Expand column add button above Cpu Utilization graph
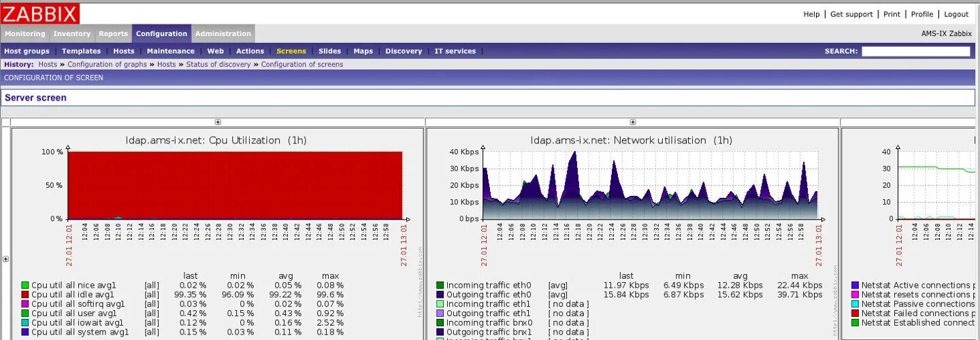Screen dimensions: 980x340 (x=218, y=122)
